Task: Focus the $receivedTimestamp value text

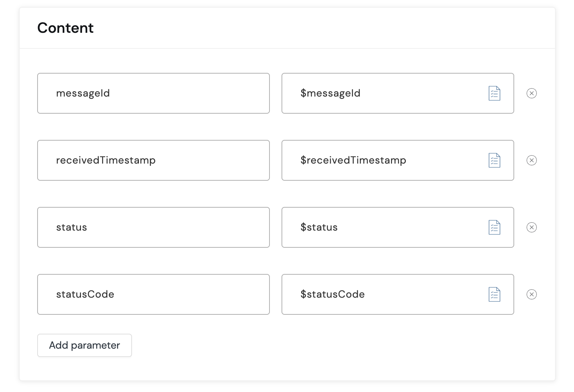Action: tap(353, 160)
